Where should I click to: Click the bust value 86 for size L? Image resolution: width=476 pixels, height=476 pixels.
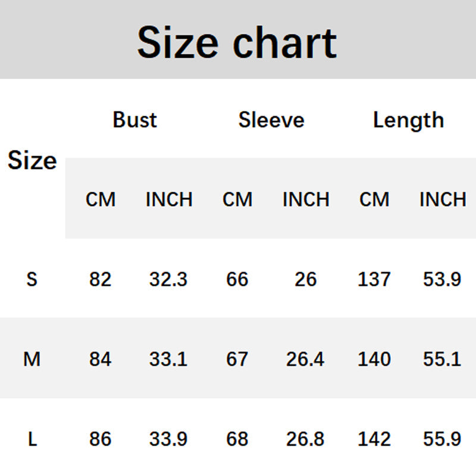point(101,439)
